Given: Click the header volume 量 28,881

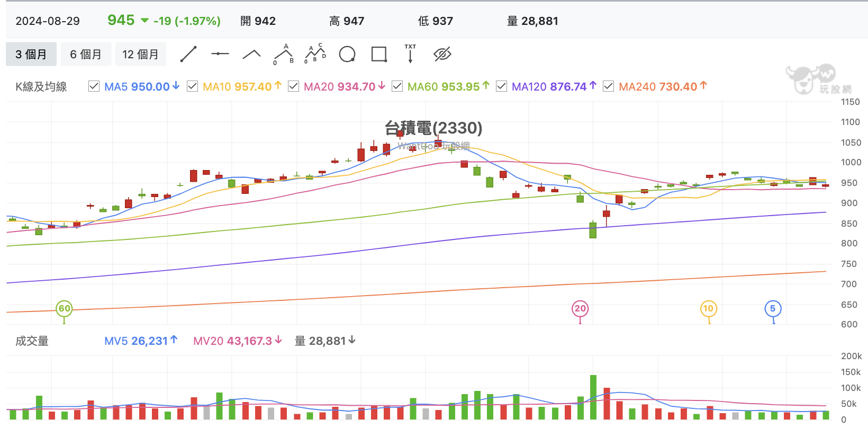Looking at the screenshot, I should 532,21.
